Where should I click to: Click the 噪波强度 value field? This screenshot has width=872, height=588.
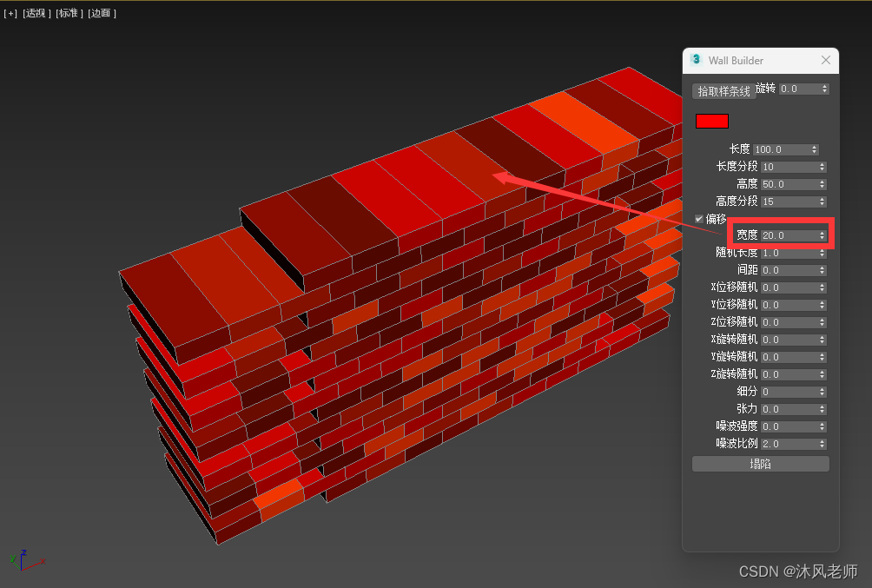coord(789,426)
